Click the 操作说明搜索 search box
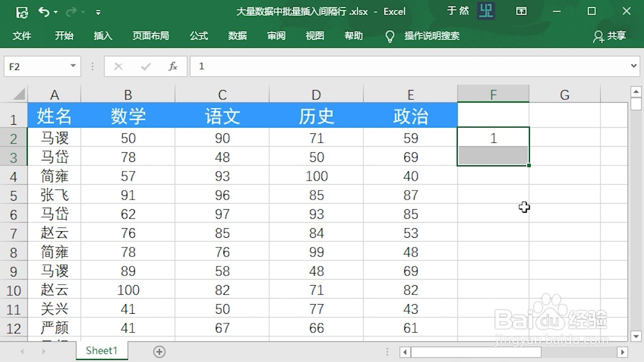This screenshot has height=362, width=644. point(432,36)
